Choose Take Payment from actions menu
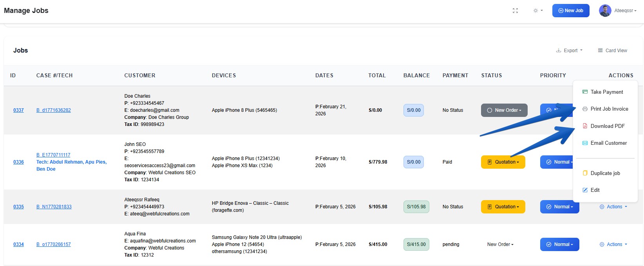This screenshot has width=644, height=266. 605,92
